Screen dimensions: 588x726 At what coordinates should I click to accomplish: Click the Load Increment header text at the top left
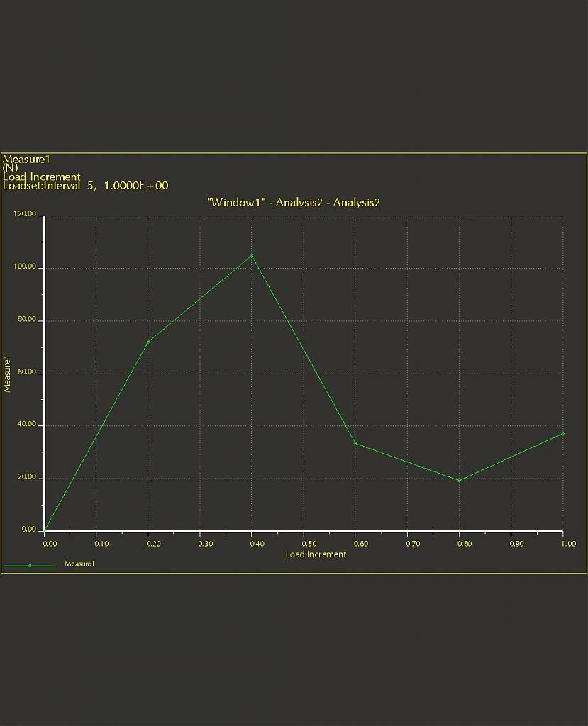click(42, 177)
